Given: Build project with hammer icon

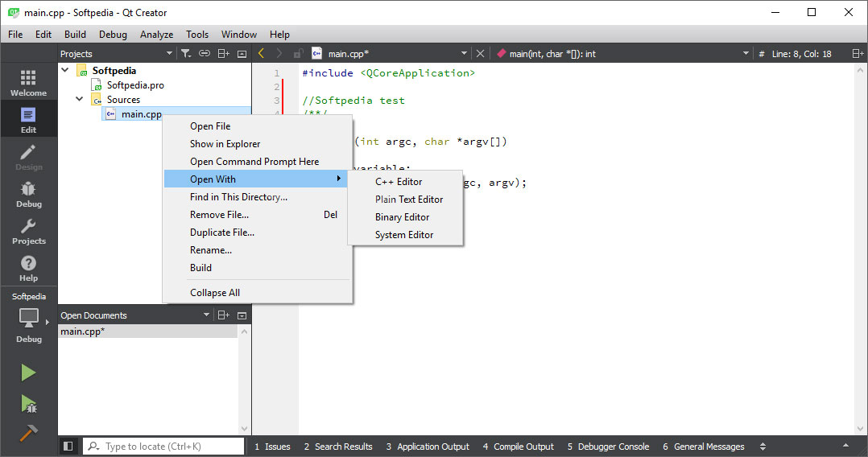Looking at the screenshot, I should click(28, 432).
